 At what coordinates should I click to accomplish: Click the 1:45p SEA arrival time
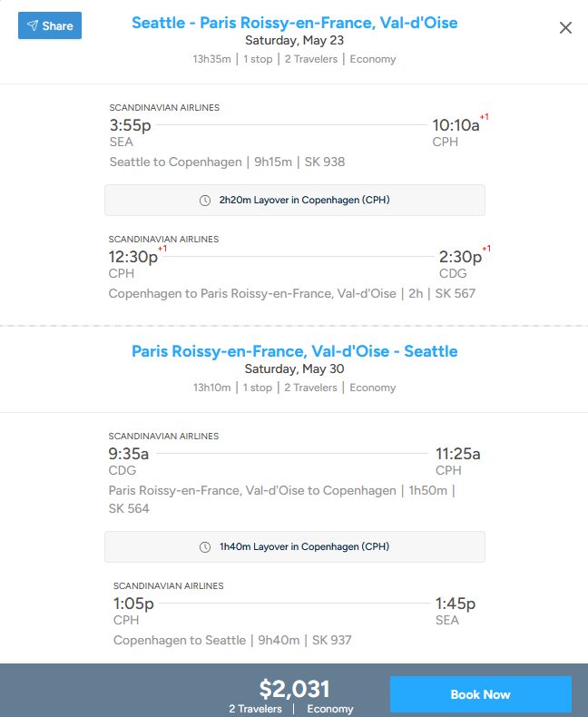[x=456, y=604]
